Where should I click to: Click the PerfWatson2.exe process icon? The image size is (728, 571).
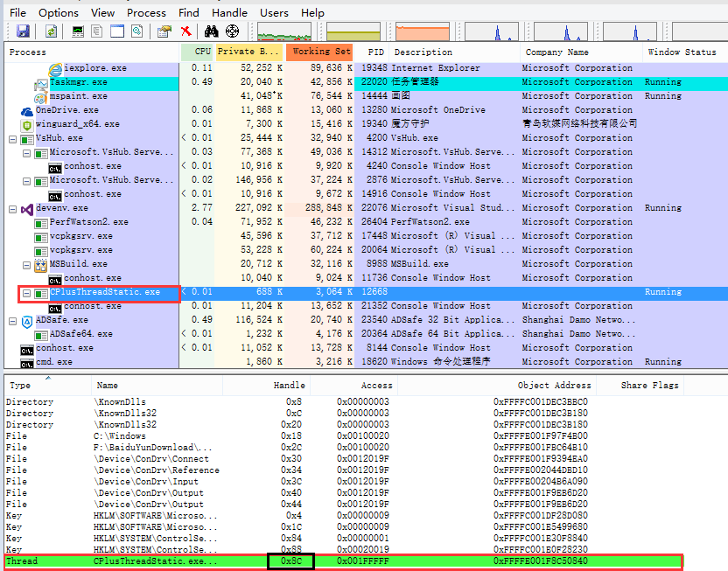(41, 224)
